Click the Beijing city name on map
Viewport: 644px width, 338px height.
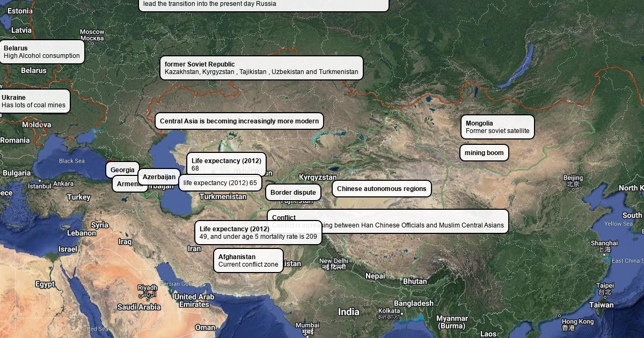[573, 178]
